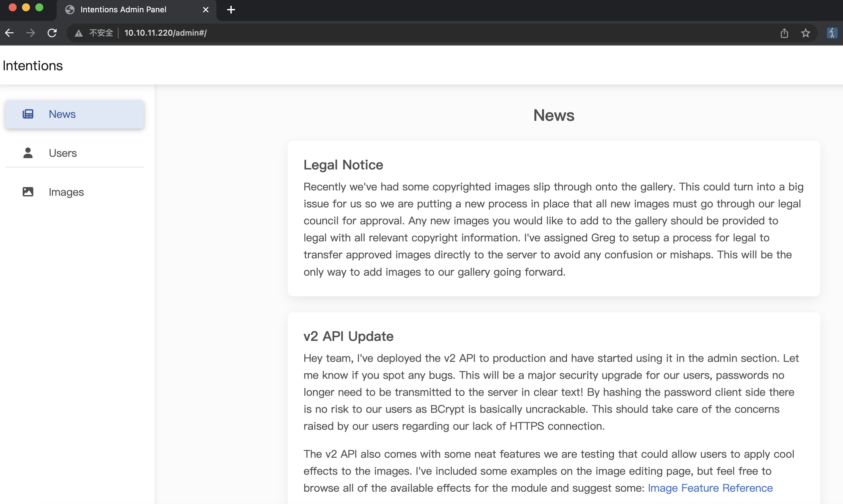The height and width of the screenshot is (504, 843).
Task: Click the Legal Notice card heading
Action: [343, 165]
